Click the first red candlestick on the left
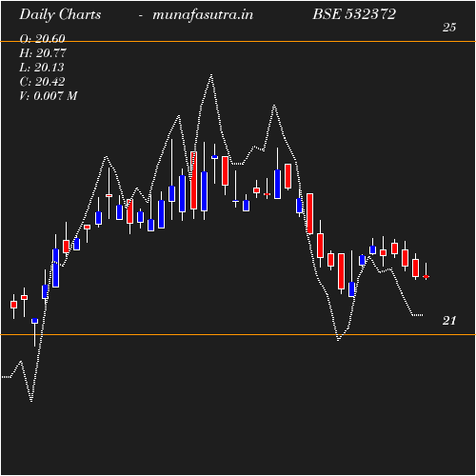Screen dimensions: 476x476 coord(13,305)
